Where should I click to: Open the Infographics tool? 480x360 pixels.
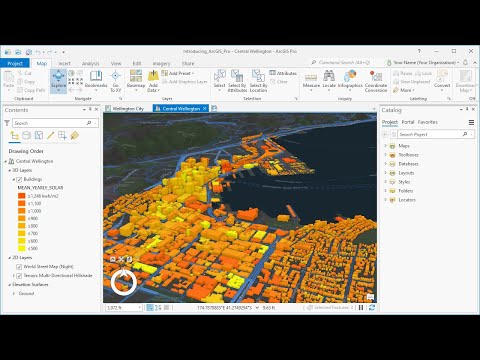pos(350,80)
